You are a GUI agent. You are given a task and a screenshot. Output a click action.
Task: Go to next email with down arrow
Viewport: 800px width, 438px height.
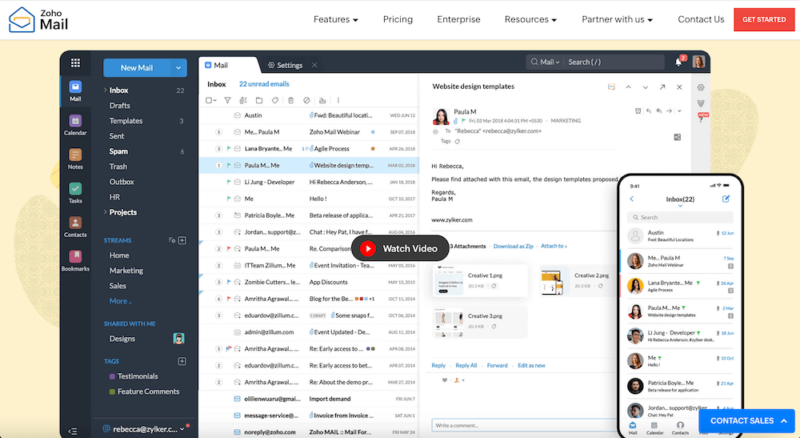pos(645,87)
